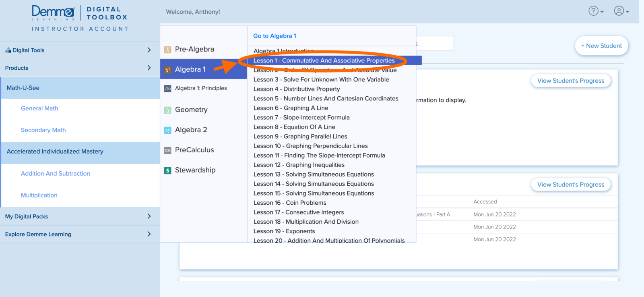The width and height of the screenshot is (644, 297).
Task: Expand the My Digital Packs section
Action: click(x=149, y=216)
